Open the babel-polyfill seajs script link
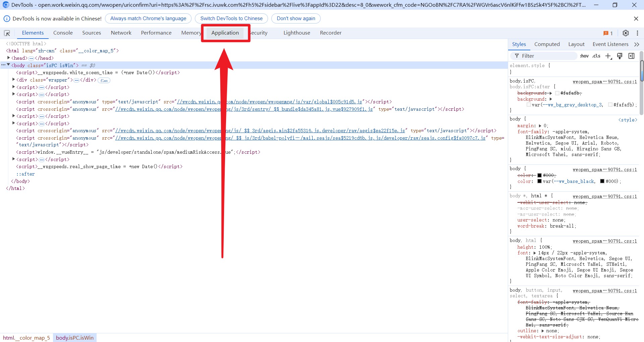The width and height of the screenshot is (644, 342). pyautogui.click(x=301, y=138)
